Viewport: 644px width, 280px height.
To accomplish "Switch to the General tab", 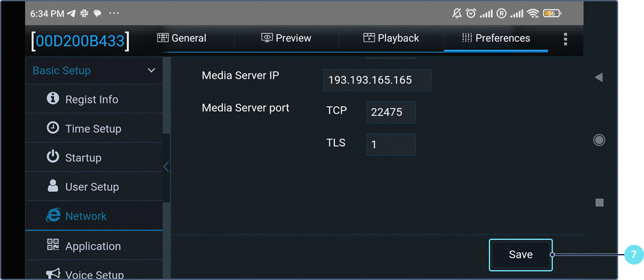I will point(182,38).
